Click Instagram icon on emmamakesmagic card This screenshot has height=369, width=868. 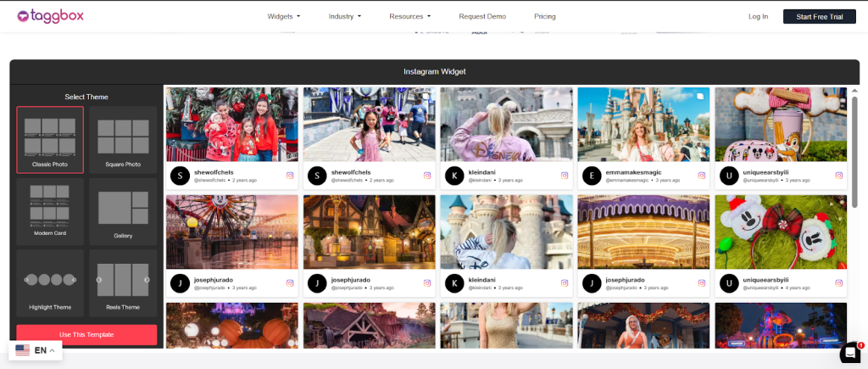coord(700,176)
